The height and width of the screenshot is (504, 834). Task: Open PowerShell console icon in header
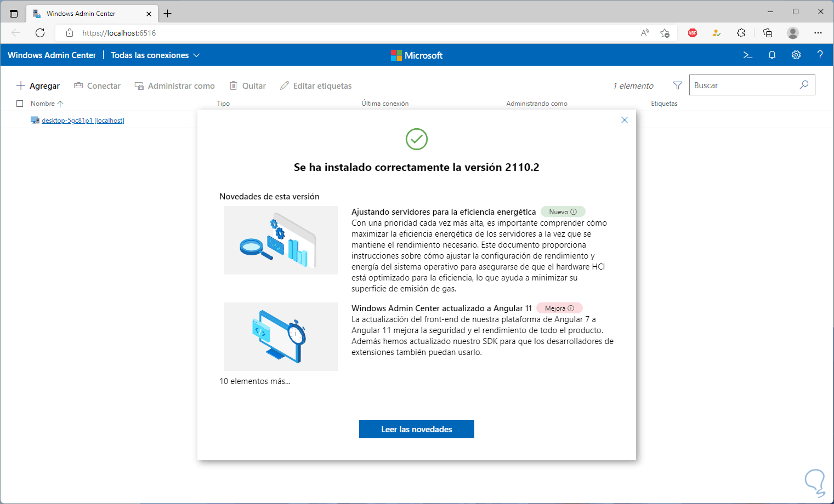pos(747,55)
